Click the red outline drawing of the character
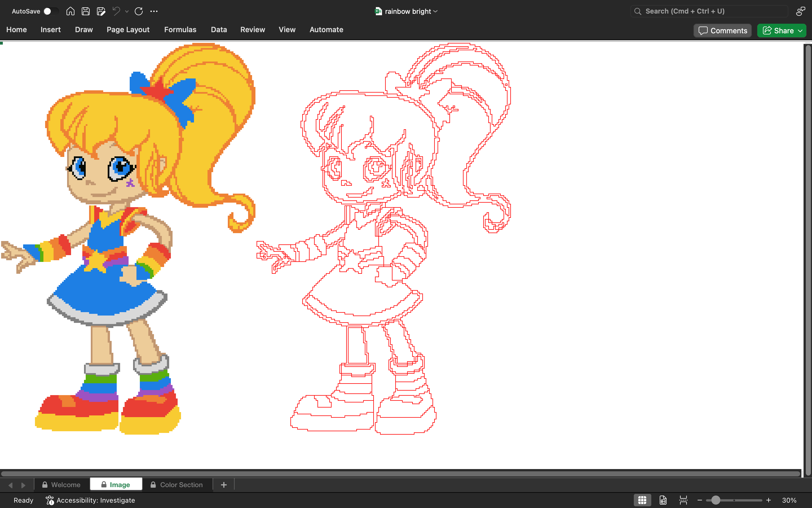This screenshot has height=508, width=812. point(383,238)
